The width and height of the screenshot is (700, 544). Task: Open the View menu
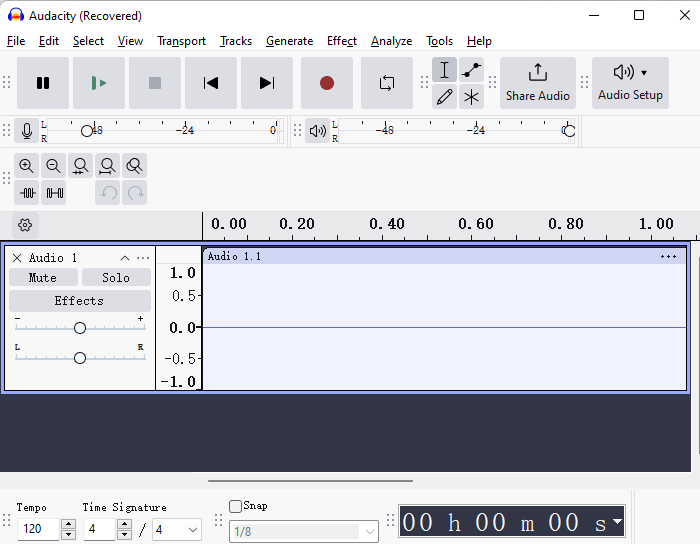click(x=130, y=41)
